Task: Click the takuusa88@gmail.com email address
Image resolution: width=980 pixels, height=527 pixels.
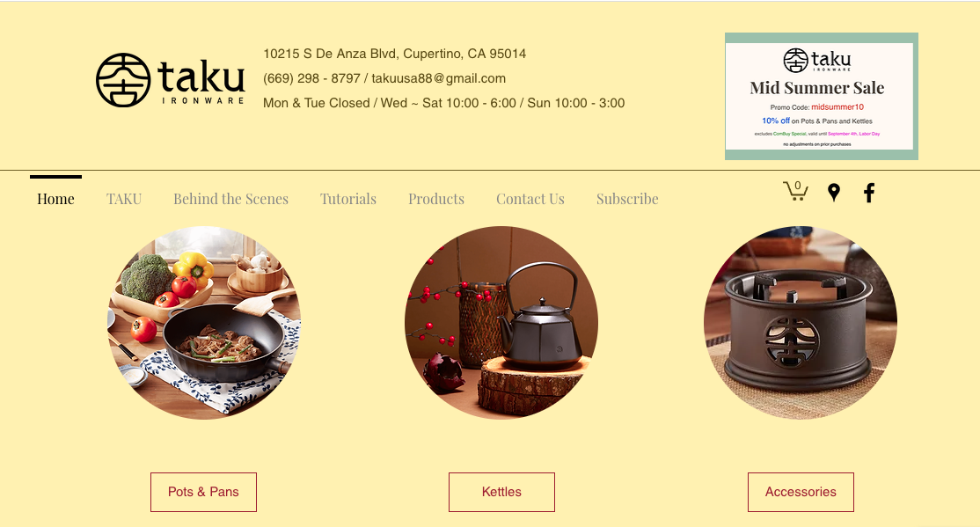Action: (x=439, y=79)
